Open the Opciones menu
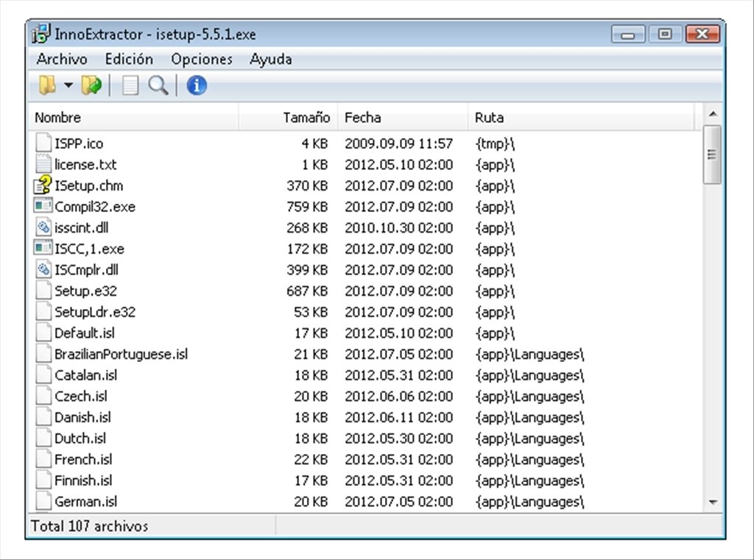The height and width of the screenshot is (560, 754). click(202, 59)
